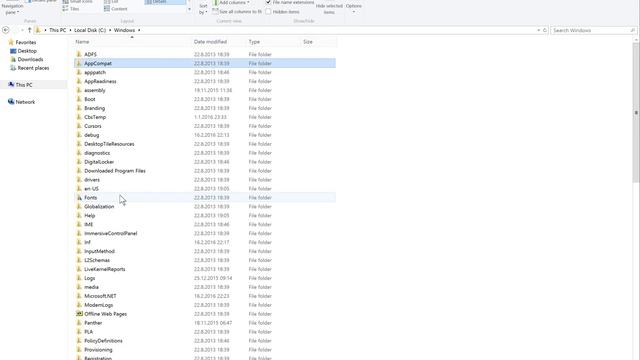Click the search magnifier icon
The width and height of the screenshot is (640, 360).
coord(632,30)
